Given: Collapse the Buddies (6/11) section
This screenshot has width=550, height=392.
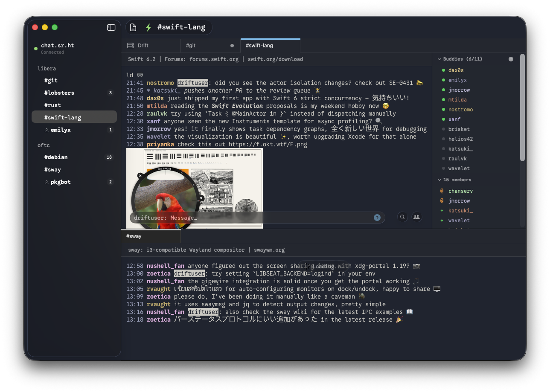Looking at the screenshot, I should pos(439,59).
